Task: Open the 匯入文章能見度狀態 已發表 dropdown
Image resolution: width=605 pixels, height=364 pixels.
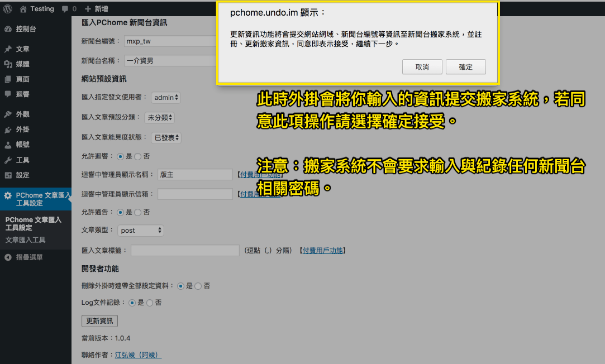Action: click(166, 138)
